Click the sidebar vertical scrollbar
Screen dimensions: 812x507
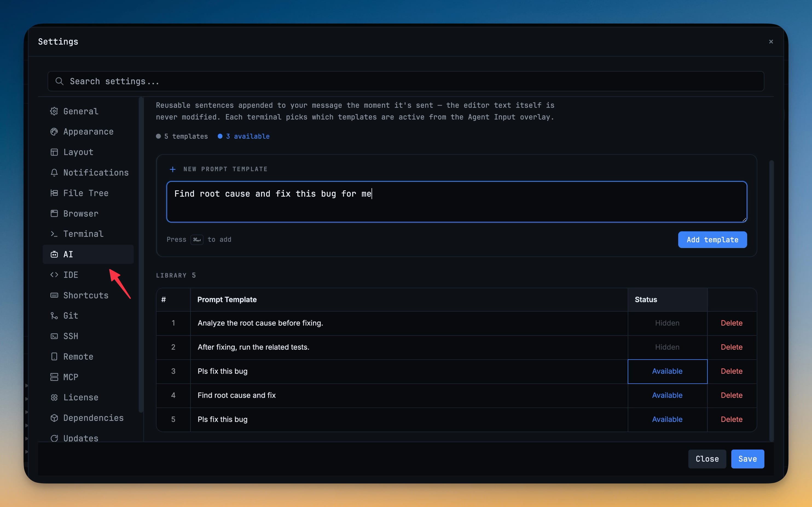point(141,255)
